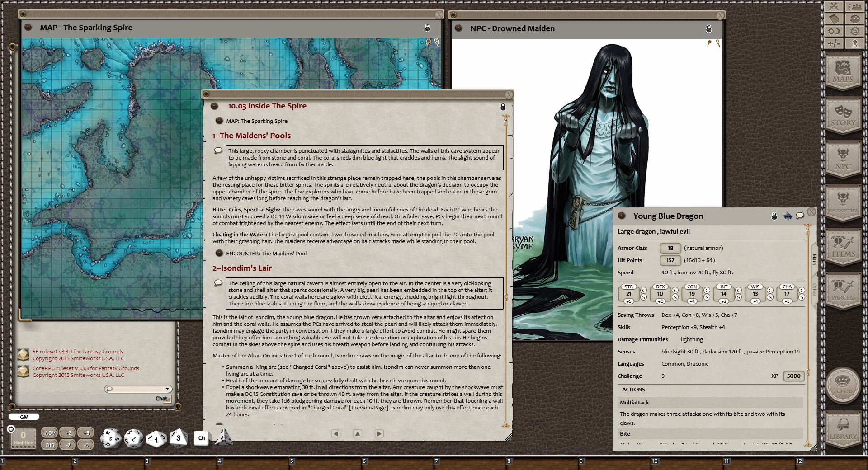Open the Combat Tracker with the crossed swords icon
The image size is (868, 470).
click(x=834, y=7)
